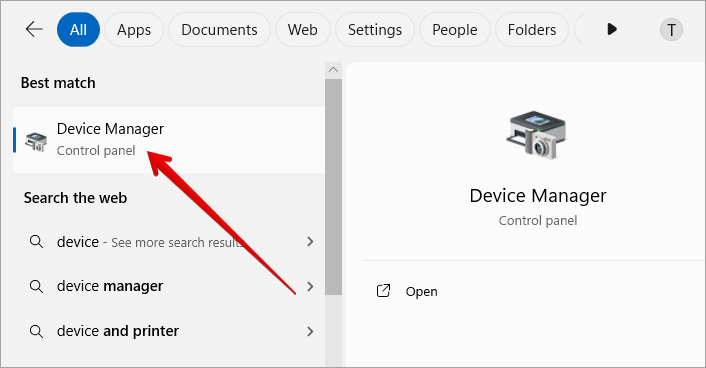
Task: Switch to the Web filter
Action: click(303, 30)
